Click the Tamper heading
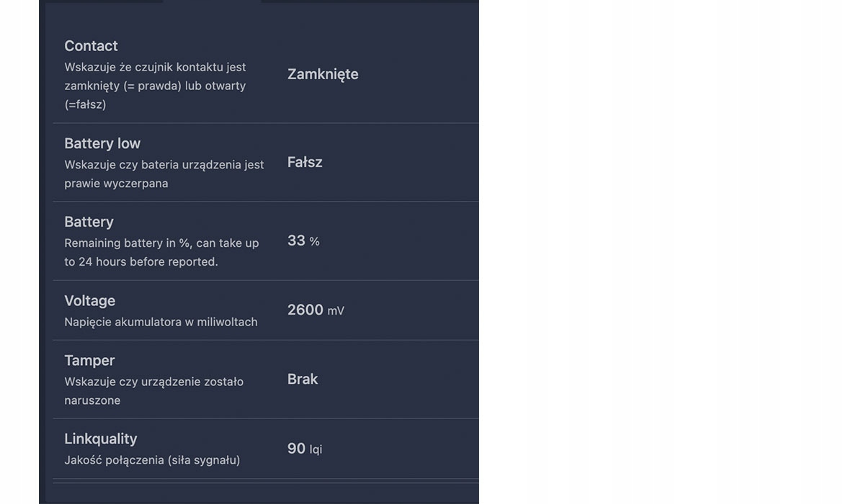Image resolution: width=843 pixels, height=504 pixels. (x=89, y=360)
